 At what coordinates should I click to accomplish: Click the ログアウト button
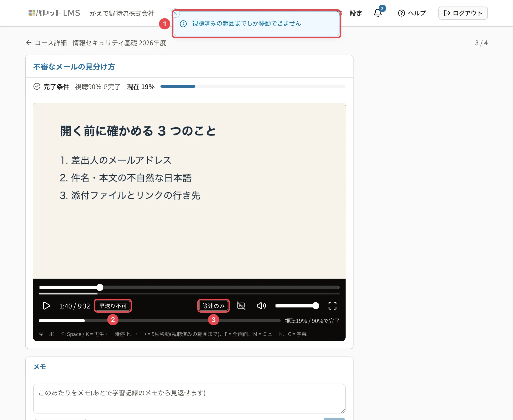pos(463,13)
